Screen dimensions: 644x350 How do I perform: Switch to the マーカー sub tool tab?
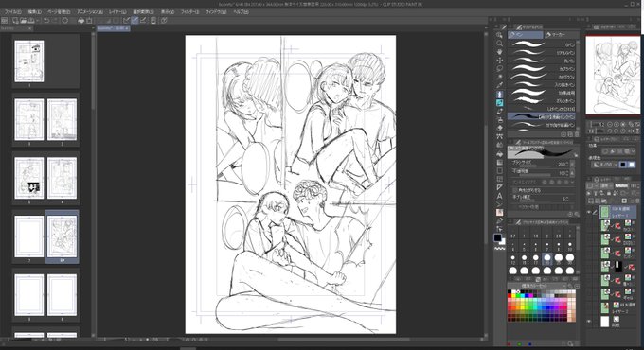(x=561, y=35)
